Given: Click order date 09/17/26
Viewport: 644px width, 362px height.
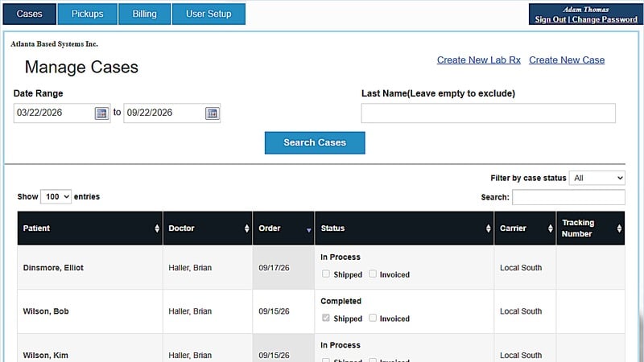Looking at the screenshot, I should [274, 268].
